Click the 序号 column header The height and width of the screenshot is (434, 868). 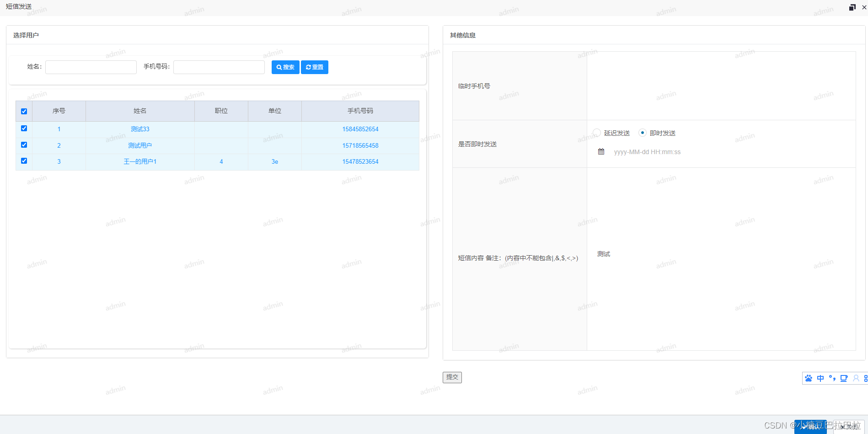[59, 111]
